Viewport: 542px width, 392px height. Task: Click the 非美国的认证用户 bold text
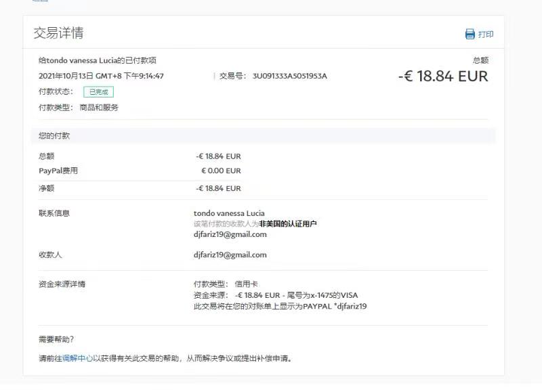coord(288,223)
